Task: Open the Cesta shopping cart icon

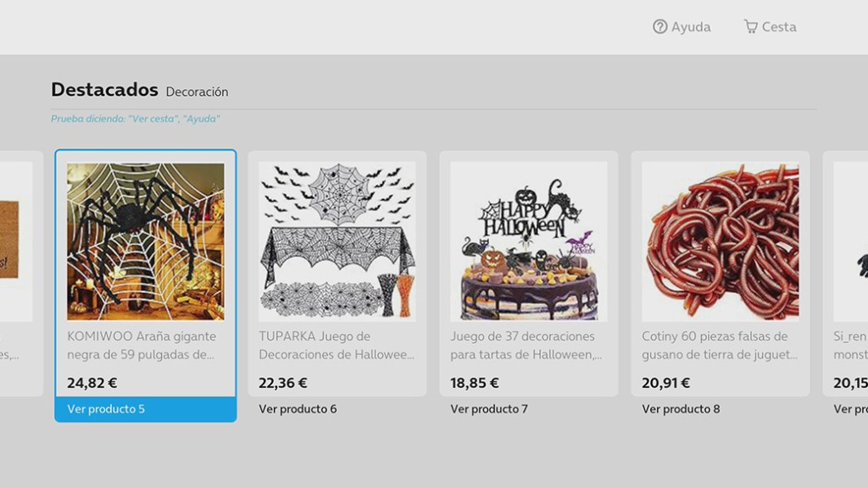Action: tap(751, 26)
